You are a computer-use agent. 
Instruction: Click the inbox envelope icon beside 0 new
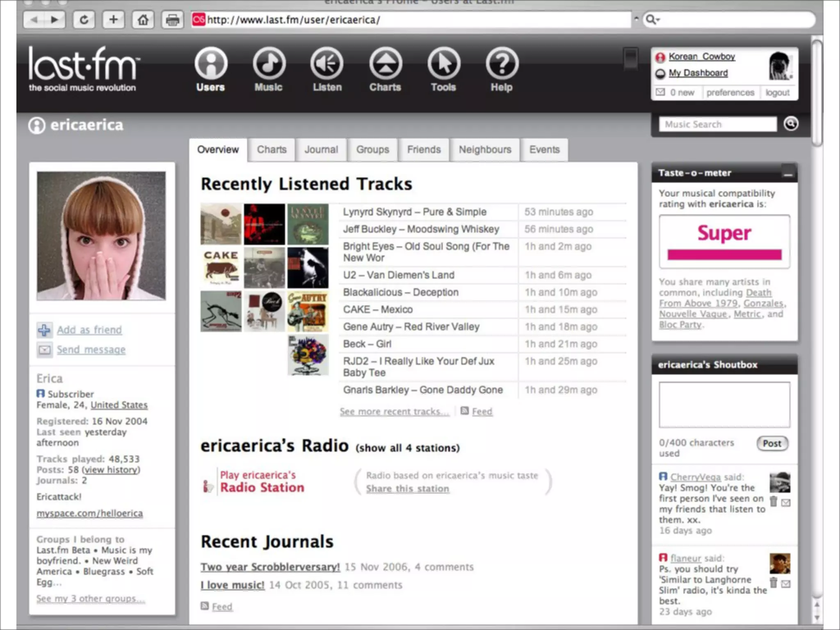(660, 92)
